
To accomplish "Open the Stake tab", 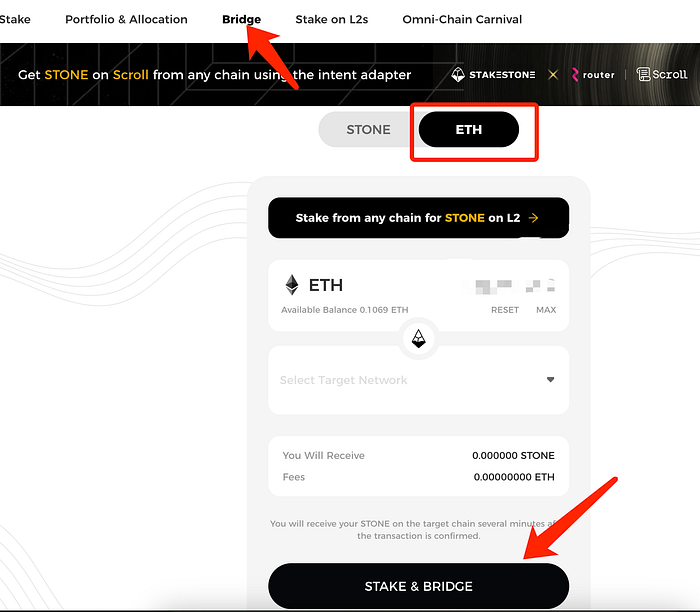I will point(15,19).
